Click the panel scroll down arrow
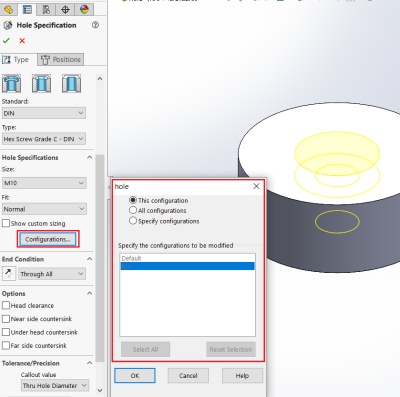The height and width of the screenshot is (397, 400). (100, 390)
